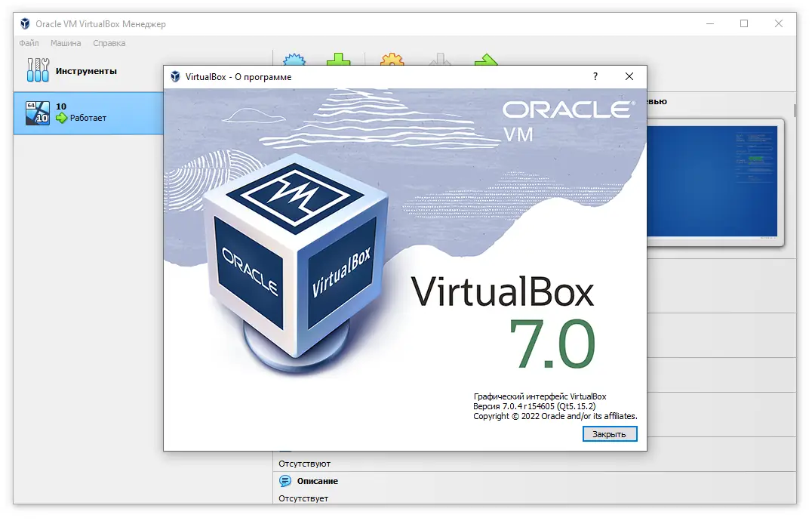Click the Copyright 2022 Oracle text line
The height and width of the screenshot is (521, 812).
[555, 416]
